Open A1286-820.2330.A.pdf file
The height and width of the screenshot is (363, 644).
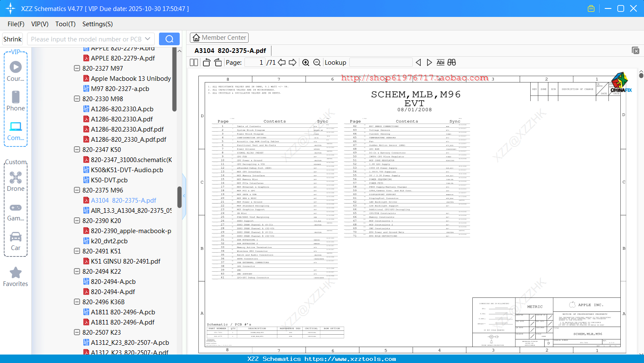point(118,119)
